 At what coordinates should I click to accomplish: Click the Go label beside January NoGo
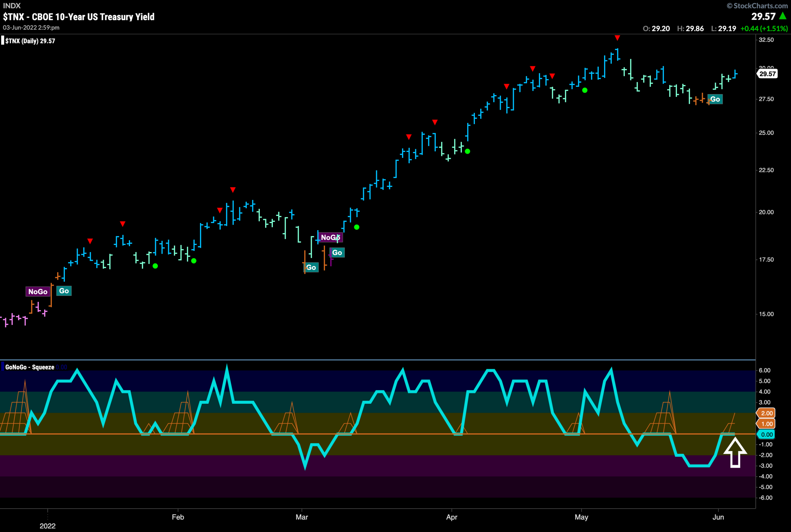click(64, 291)
